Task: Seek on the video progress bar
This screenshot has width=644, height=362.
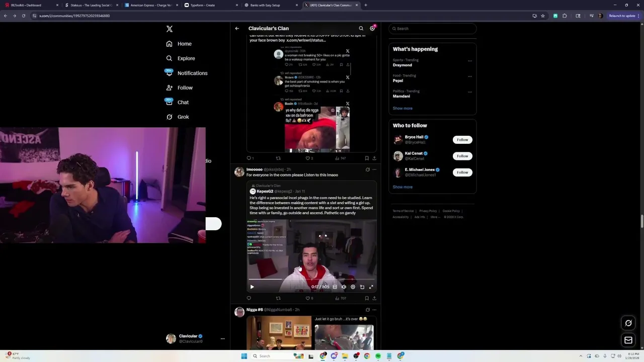Action: [x=311, y=279]
